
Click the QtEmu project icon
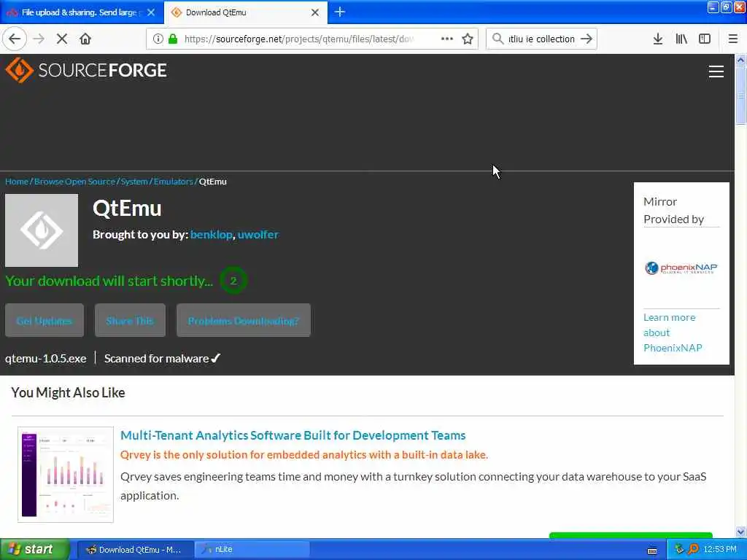tap(42, 230)
